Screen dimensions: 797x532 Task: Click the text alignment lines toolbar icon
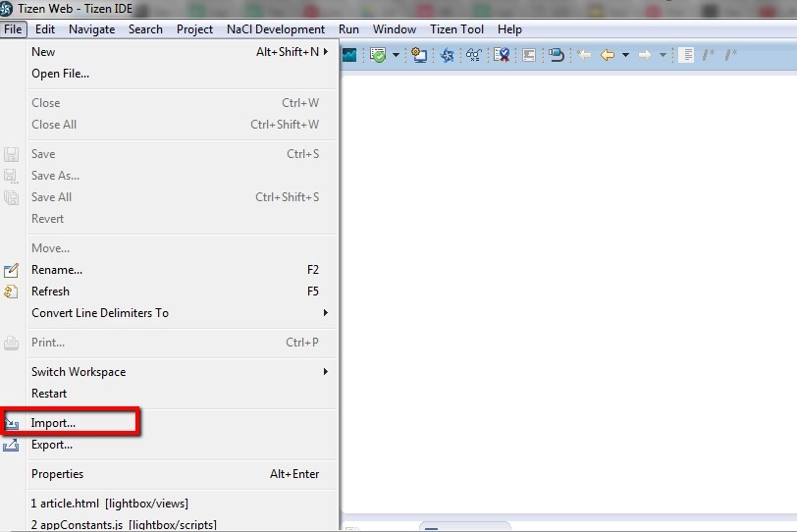coord(687,55)
